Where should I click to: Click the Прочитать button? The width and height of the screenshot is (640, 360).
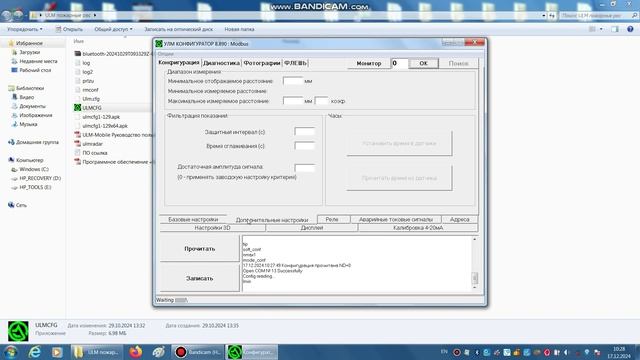click(200, 249)
